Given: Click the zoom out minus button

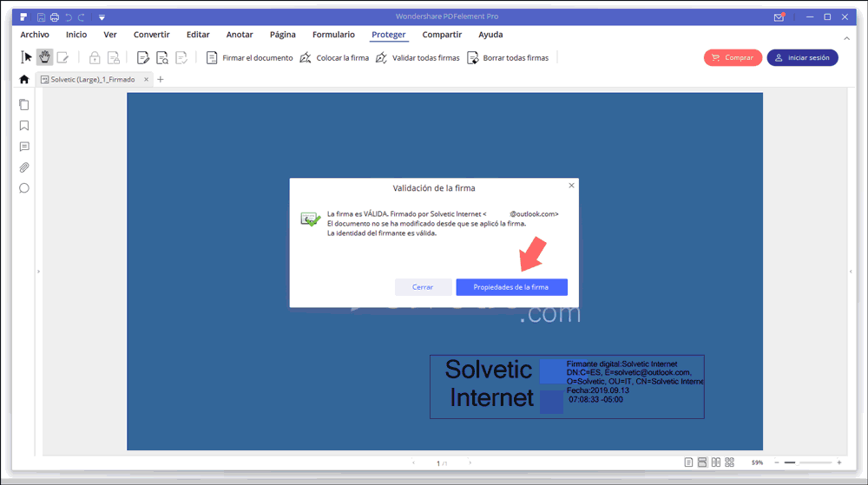Looking at the screenshot, I should 777,462.
